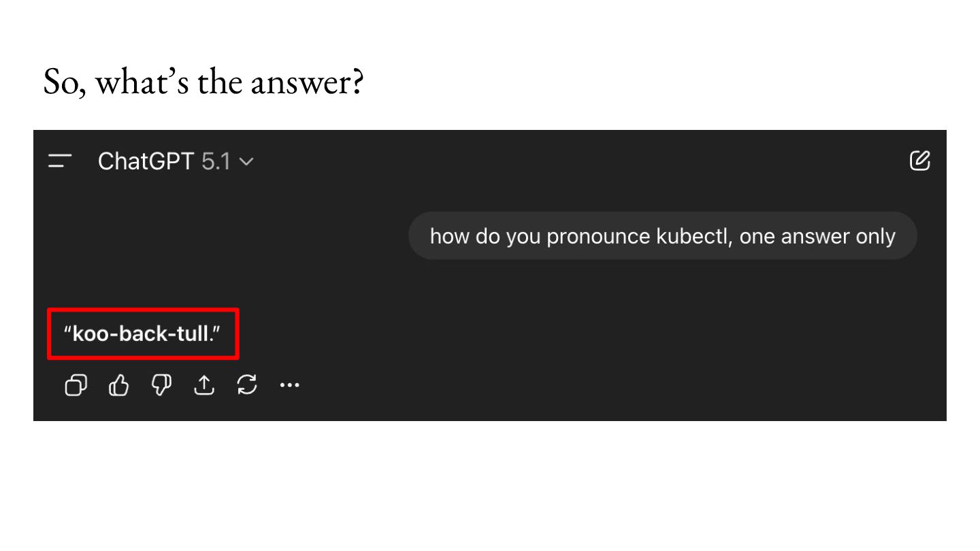Copy the ChatGPT response
Image resolution: width=980 pixels, height=551 pixels.
(x=76, y=386)
